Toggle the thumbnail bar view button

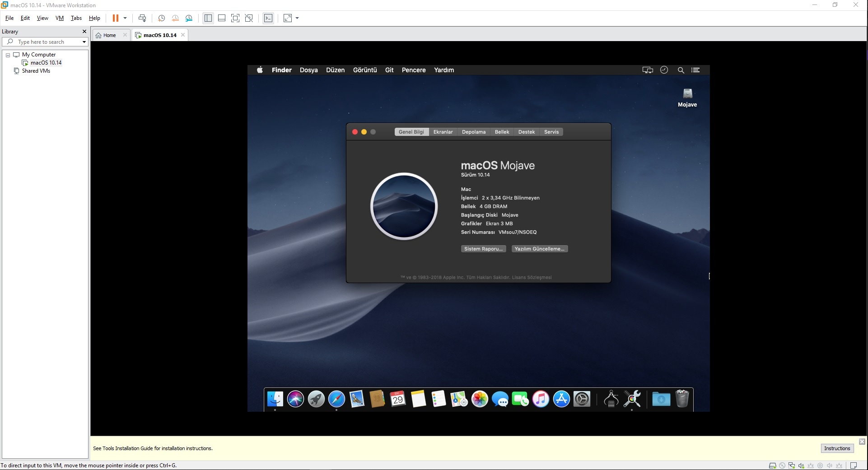(x=222, y=18)
